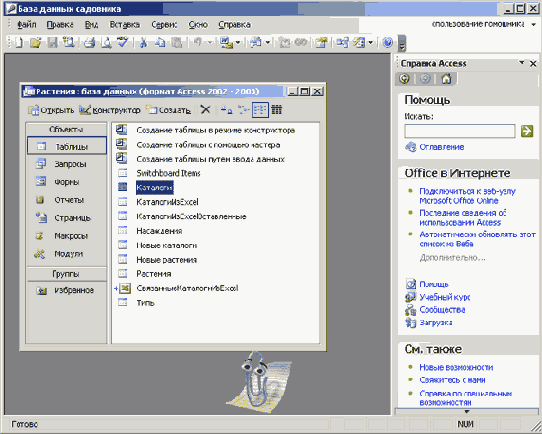
Task: Toggle Small Icons view in database window
Action: coord(243,110)
